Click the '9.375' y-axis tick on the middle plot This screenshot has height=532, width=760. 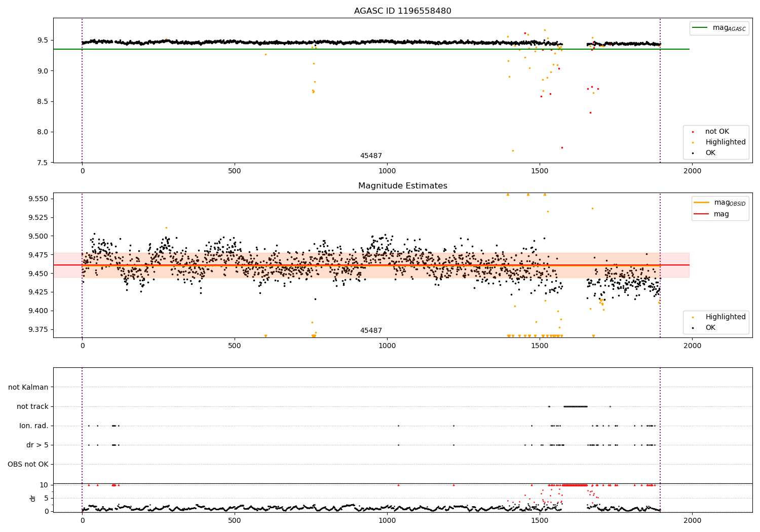(38, 329)
